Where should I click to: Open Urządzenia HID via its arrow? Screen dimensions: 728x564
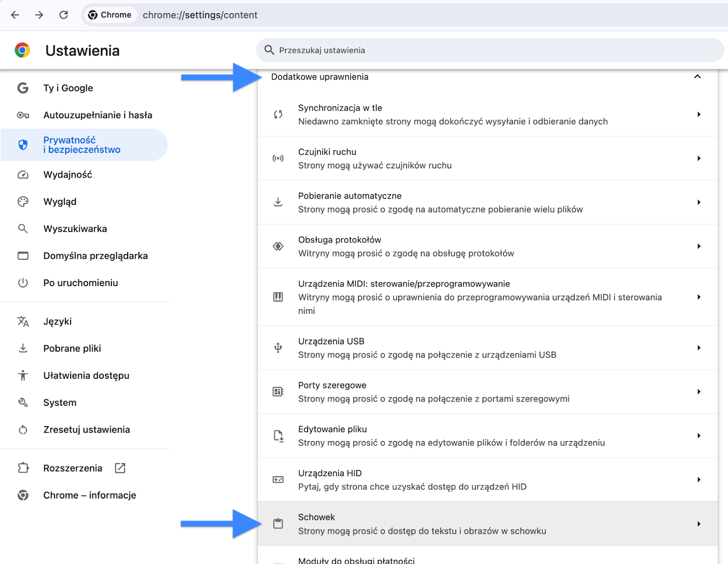699,479
